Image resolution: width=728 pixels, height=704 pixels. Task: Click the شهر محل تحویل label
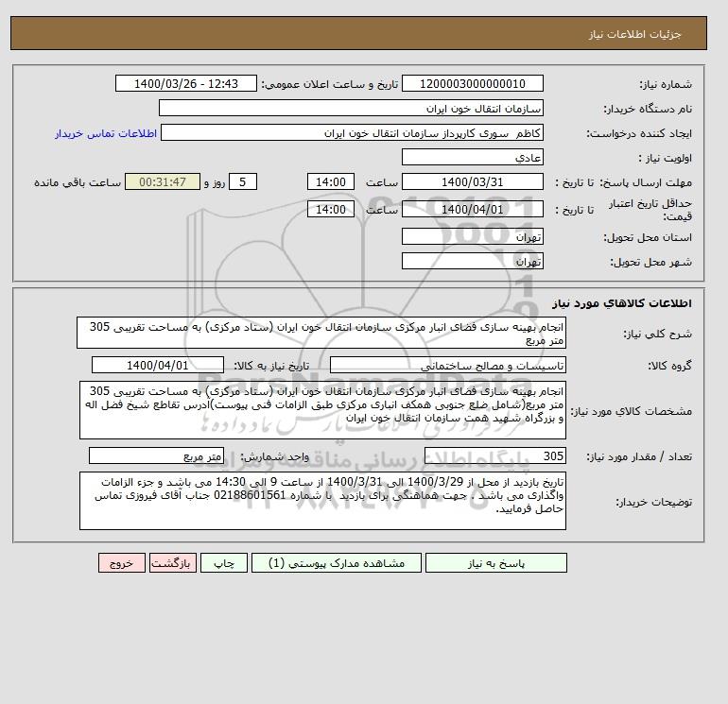pyautogui.click(x=650, y=262)
